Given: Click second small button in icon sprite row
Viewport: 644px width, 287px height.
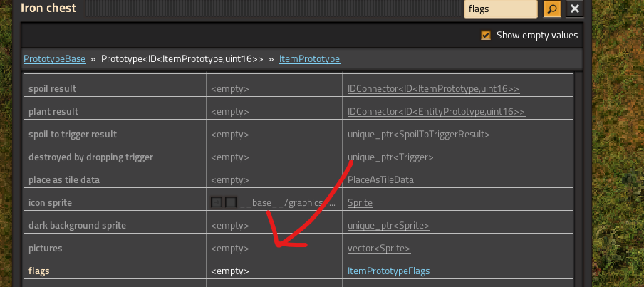Looking at the screenshot, I should click(231, 203).
